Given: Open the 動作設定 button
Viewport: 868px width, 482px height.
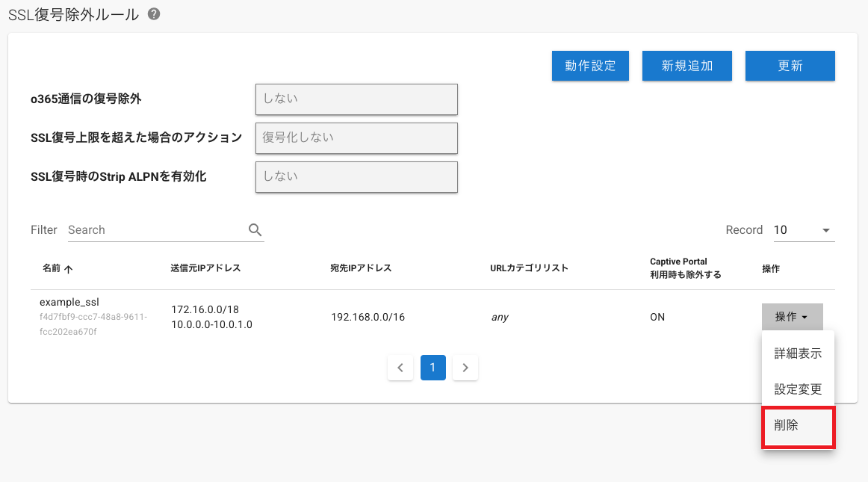Looking at the screenshot, I should 590,66.
